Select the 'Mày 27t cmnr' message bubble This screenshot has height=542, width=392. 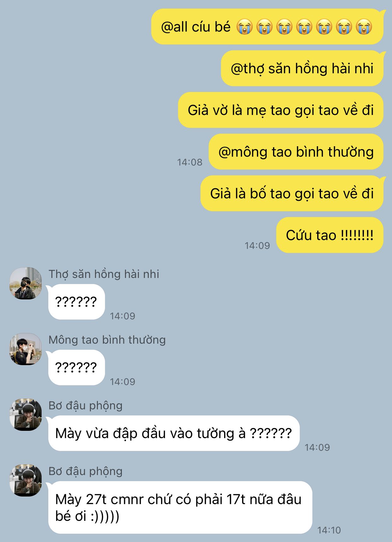179,508
